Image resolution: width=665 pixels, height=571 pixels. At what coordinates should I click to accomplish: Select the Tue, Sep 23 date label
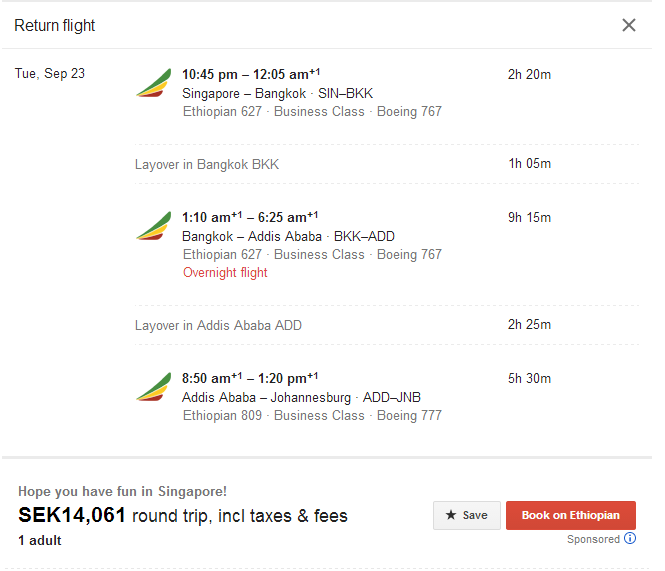pyautogui.click(x=49, y=73)
